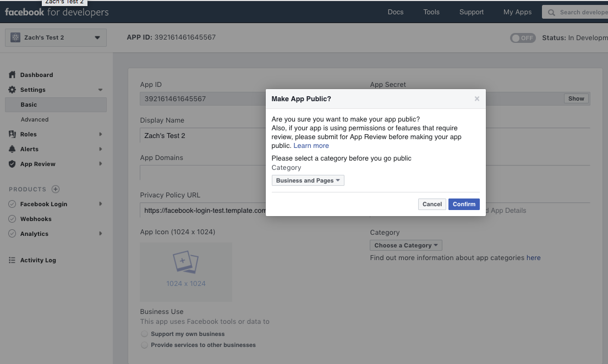Click the Cancel button
This screenshot has width=608, height=364.
point(432,205)
